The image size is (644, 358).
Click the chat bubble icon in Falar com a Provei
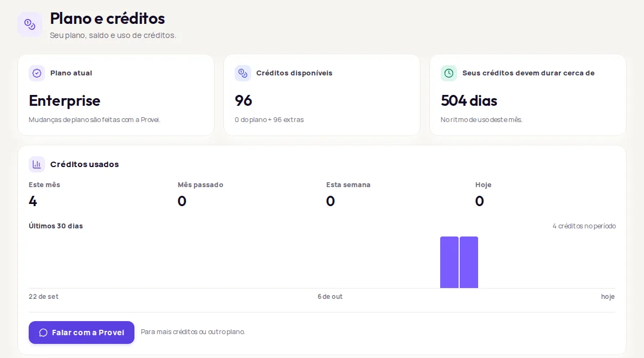coord(43,333)
